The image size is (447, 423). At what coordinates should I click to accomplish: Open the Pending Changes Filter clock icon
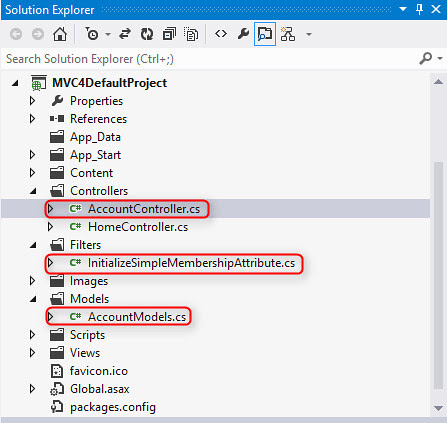[x=92, y=34]
